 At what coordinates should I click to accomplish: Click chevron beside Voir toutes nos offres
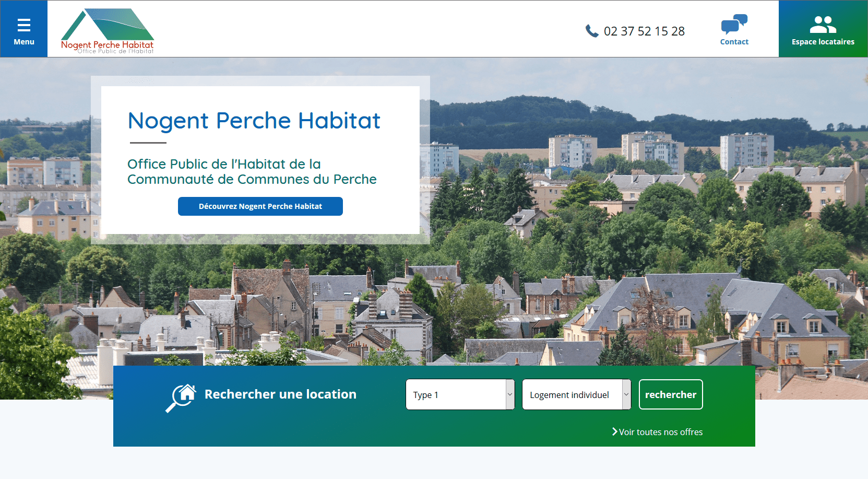click(614, 432)
